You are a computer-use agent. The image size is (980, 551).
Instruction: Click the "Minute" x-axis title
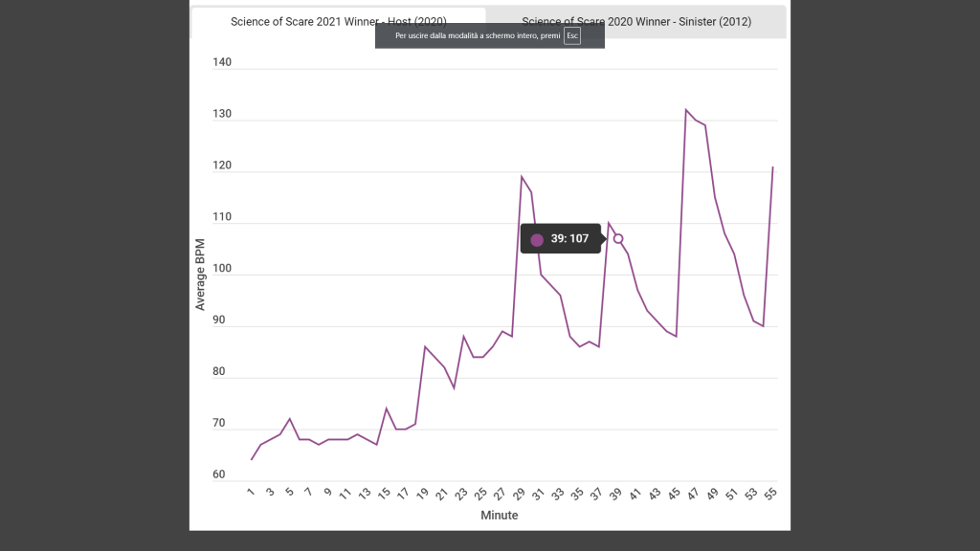tap(499, 516)
